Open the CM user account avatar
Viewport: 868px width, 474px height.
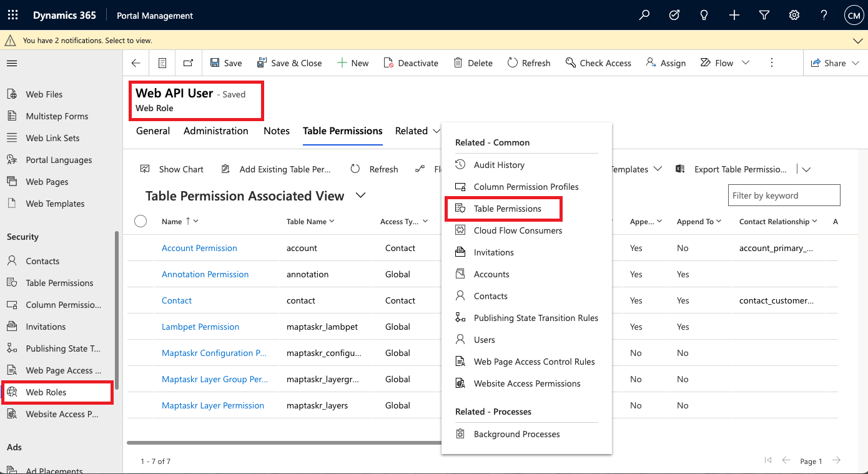[853, 15]
